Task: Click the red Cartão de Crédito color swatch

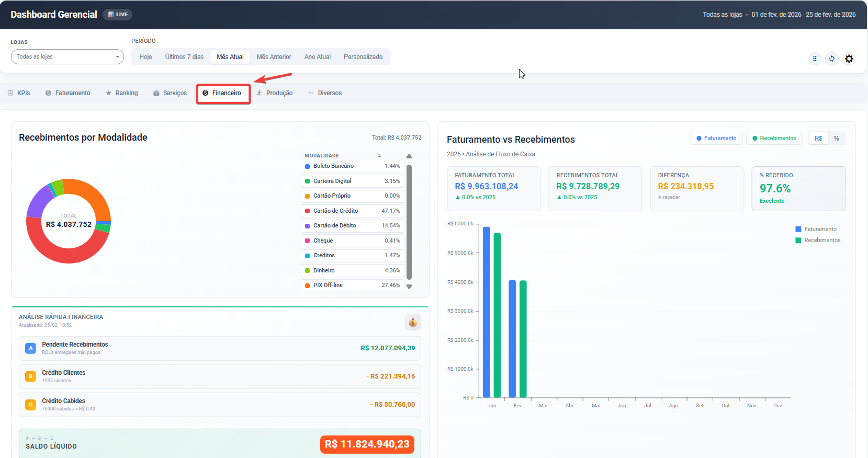Action: coord(307,211)
